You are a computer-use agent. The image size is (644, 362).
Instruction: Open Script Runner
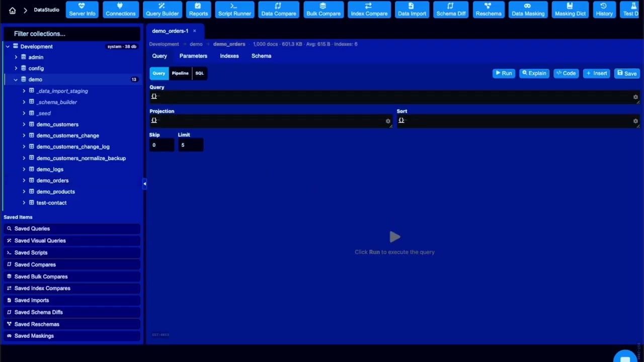tap(234, 10)
